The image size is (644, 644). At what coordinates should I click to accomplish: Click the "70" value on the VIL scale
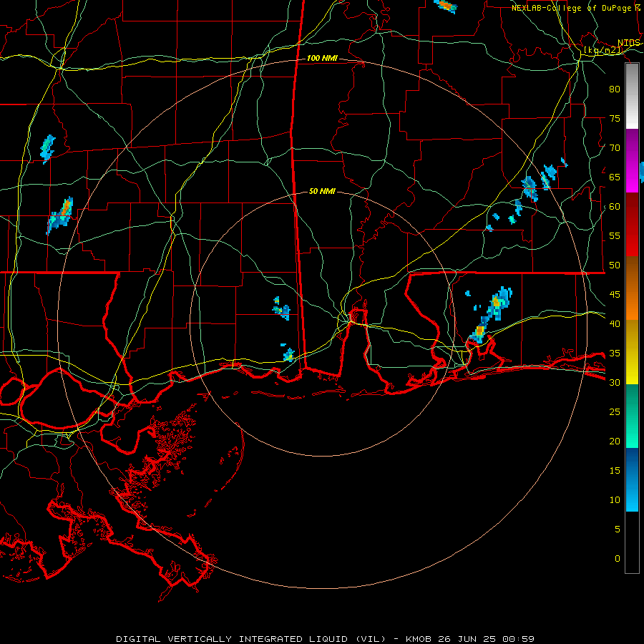tap(615, 148)
